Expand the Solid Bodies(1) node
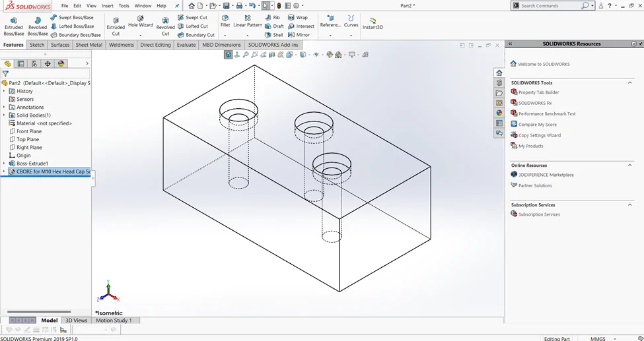644x341 pixels. pyautogui.click(x=4, y=115)
